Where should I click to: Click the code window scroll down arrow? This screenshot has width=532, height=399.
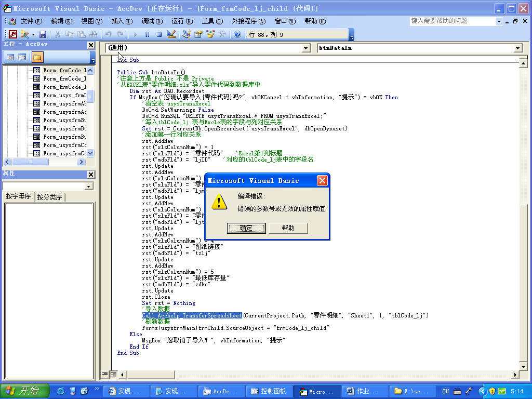click(523, 367)
